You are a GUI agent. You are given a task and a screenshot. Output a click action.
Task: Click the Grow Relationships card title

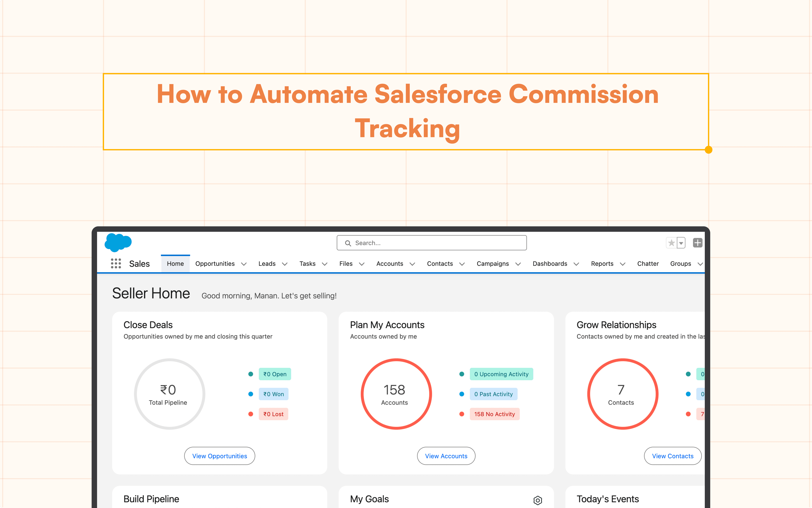[616, 325]
